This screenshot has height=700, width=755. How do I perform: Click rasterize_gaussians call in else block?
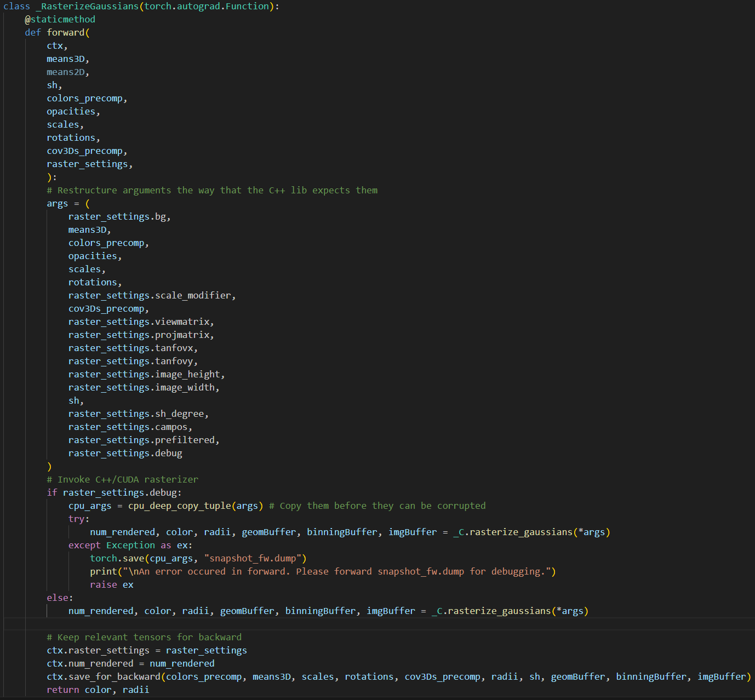(510, 611)
